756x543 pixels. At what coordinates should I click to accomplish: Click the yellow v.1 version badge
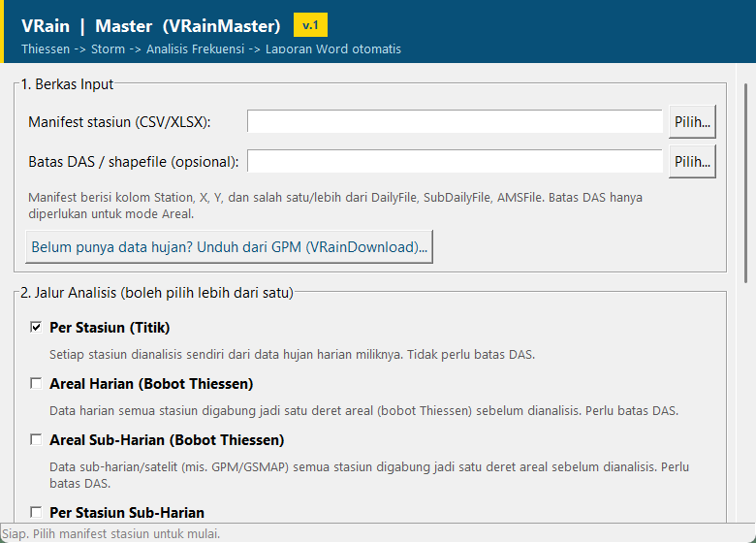310,24
